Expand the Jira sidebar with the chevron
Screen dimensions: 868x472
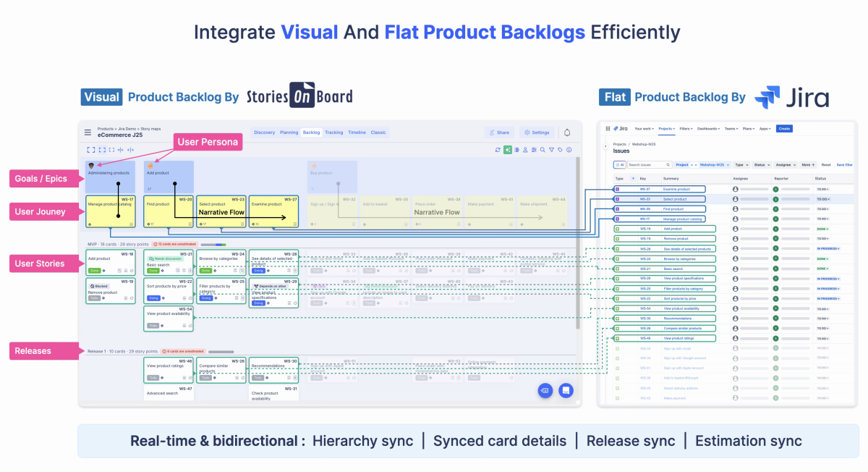(x=605, y=146)
